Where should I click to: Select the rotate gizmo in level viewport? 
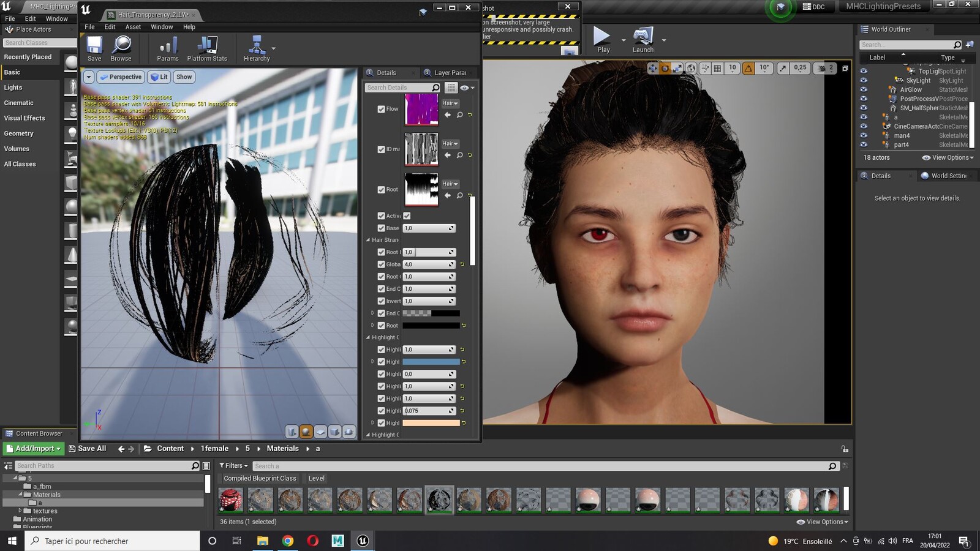tap(665, 68)
